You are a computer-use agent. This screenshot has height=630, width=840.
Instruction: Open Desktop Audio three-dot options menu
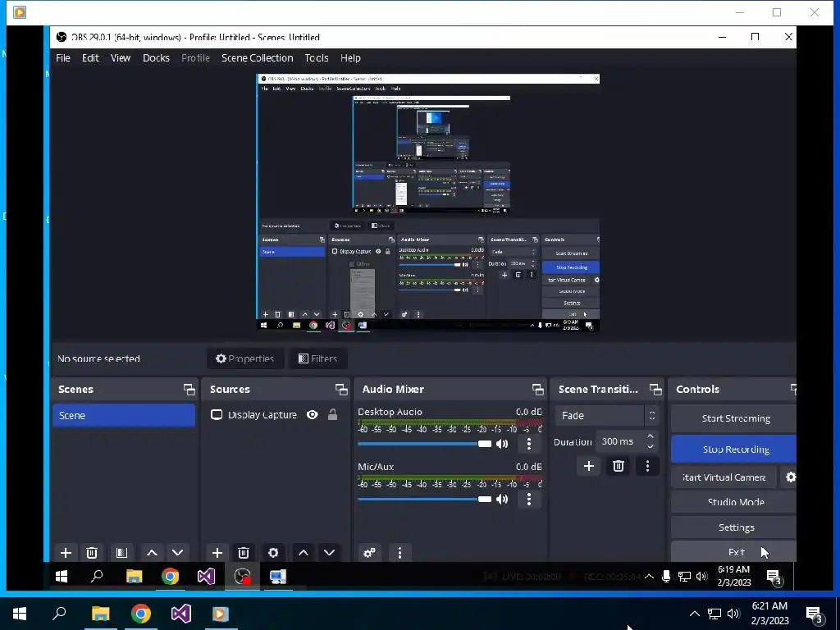coord(529,444)
